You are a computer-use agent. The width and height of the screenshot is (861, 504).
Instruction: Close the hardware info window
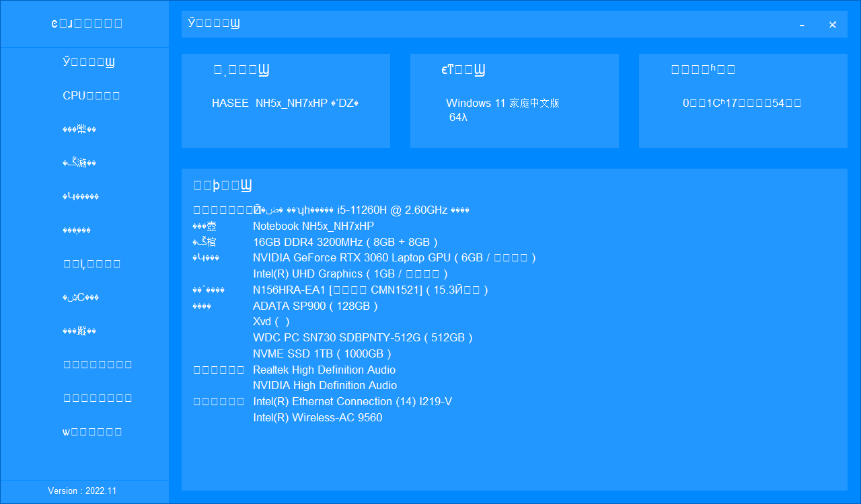pos(833,25)
